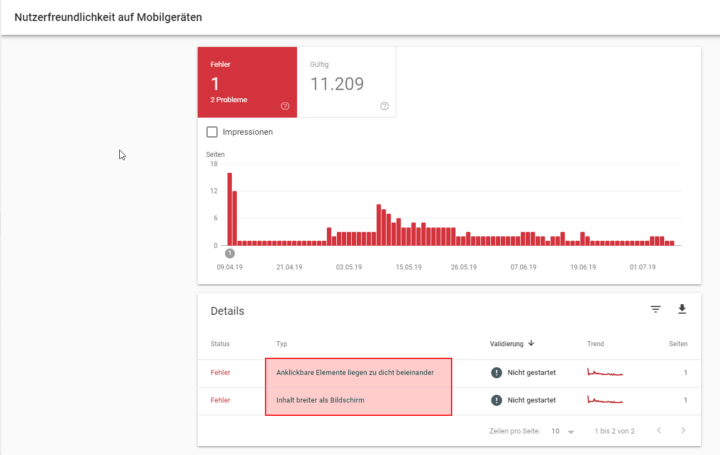Viewport: 720px width, 455px height.
Task: Click the Seiten column header
Action: [x=678, y=343]
